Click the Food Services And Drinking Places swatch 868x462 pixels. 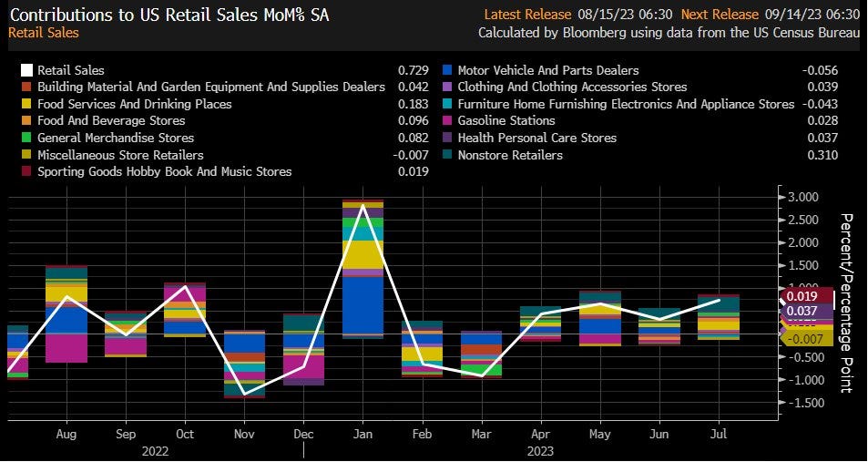click(x=26, y=104)
